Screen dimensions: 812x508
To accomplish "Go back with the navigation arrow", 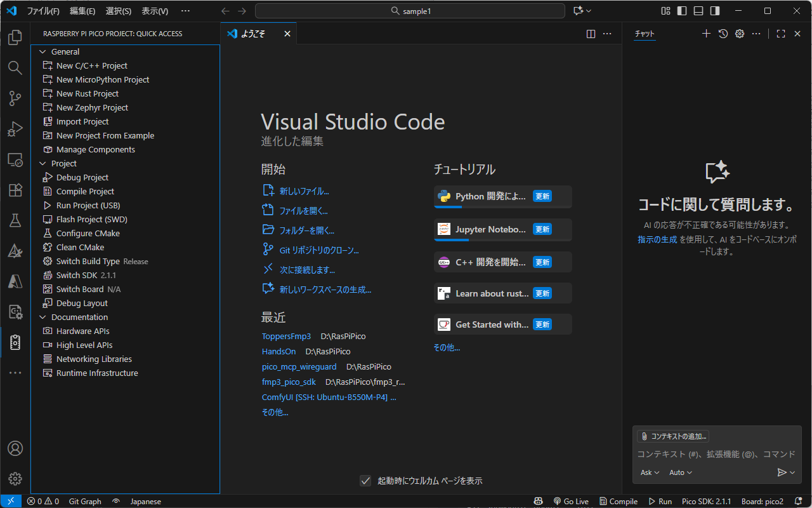I will point(225,11).
